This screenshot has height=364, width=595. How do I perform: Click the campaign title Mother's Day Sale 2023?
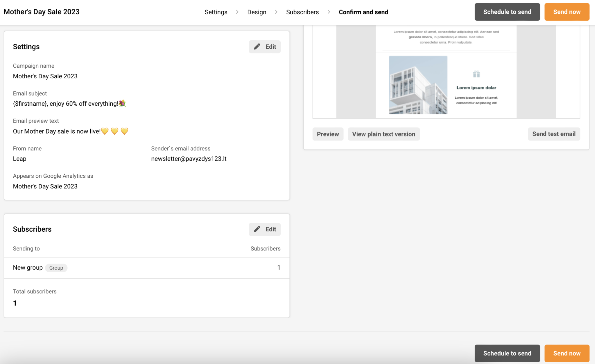pos(41,12)
